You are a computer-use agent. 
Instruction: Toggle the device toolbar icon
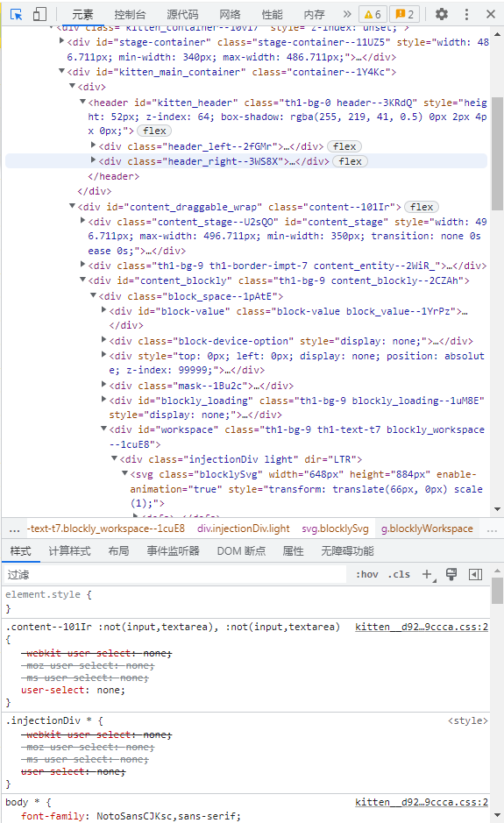click(x=40, y=14)
